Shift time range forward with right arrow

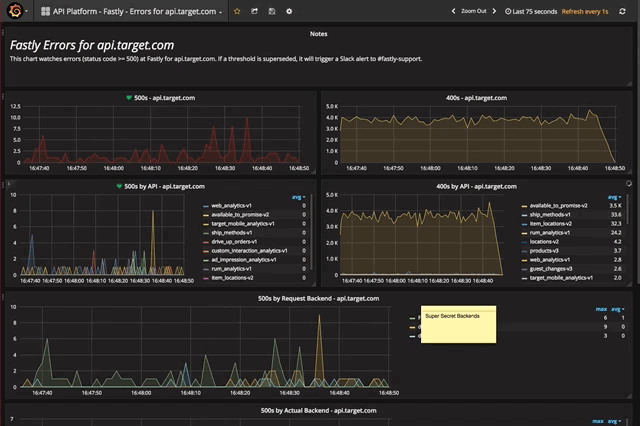(494, 11)
